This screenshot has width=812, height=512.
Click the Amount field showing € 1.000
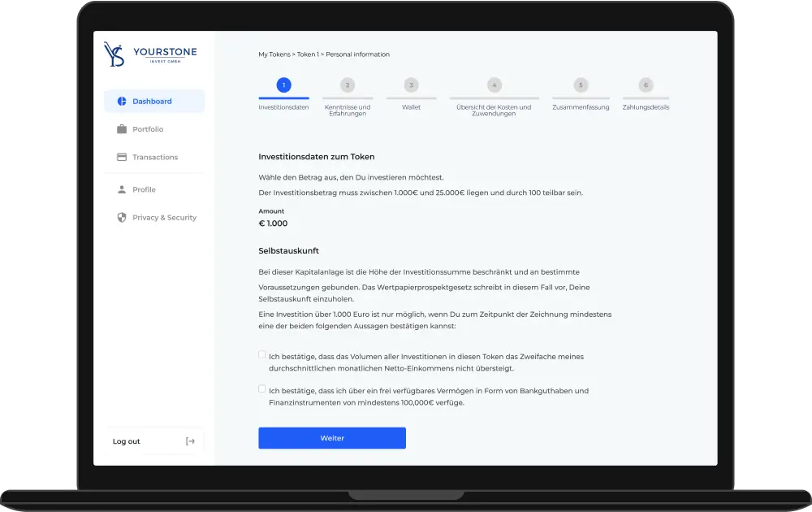(x=273, y=223)
